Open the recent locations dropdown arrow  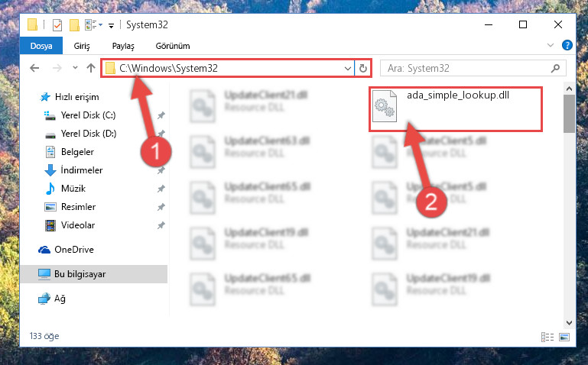pyautogui.click(x=75, y=68)
